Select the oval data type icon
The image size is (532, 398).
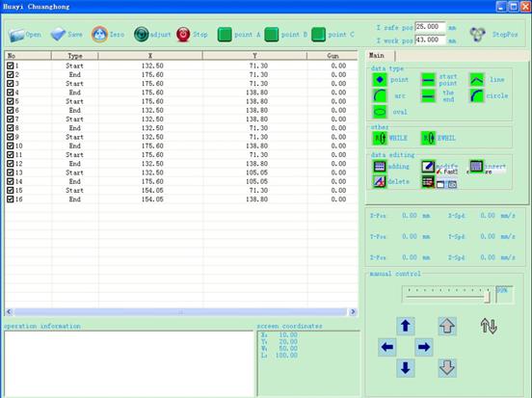point(380,112)
